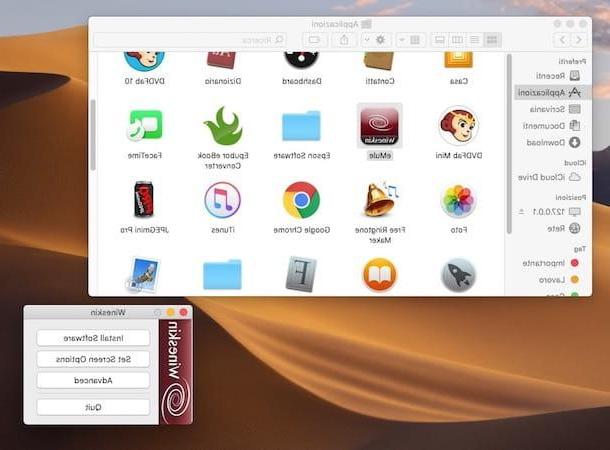
Task: Switch Finder to gallery view
Action: 440,40
